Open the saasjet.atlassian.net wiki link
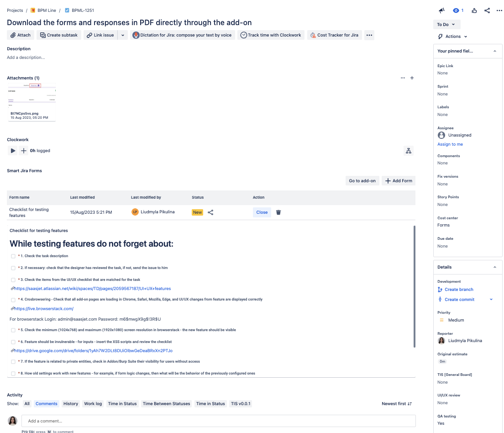Screen dimensions: 504x433 coord(92,289)
